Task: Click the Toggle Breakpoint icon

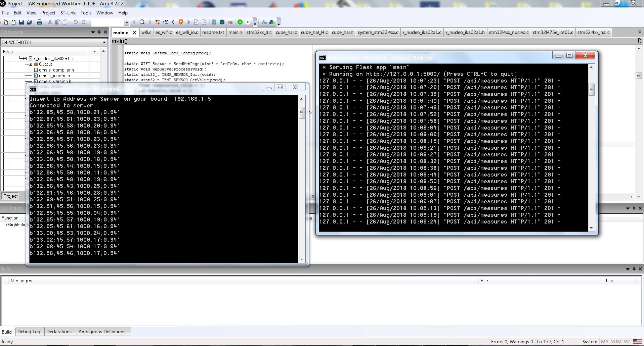Action: (230, 22)
